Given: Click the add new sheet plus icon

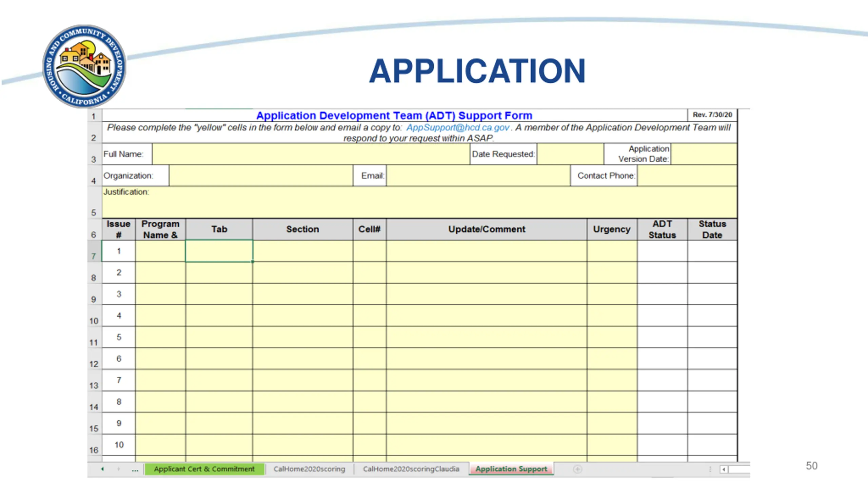Looking at the screenshot, I should pyautogui.click(x=578, y=469).
